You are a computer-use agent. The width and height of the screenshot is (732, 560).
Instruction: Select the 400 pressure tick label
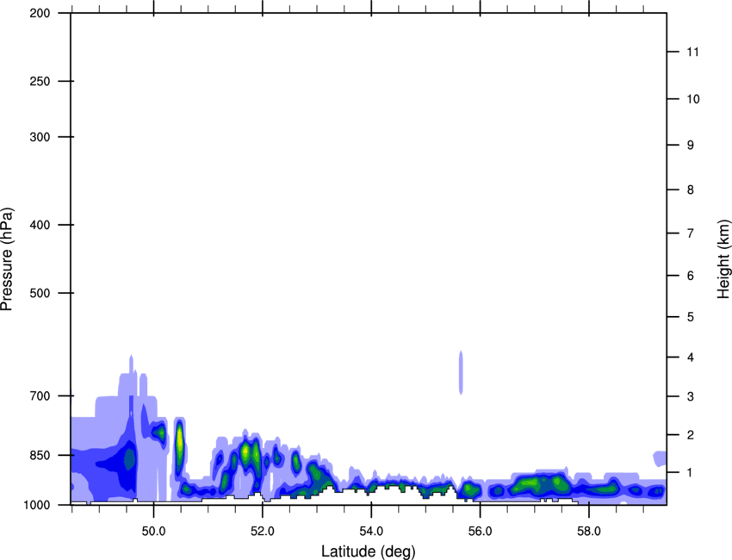pyautogui.click(x=40, y=225)
